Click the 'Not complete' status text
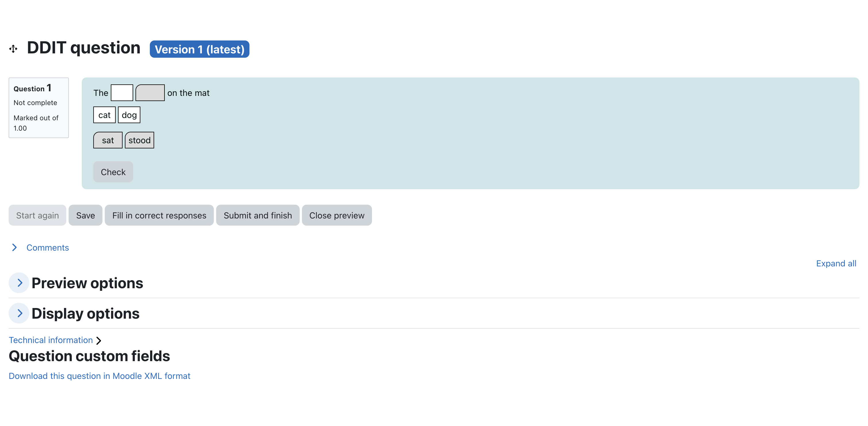The width and height of the screenshot is (868, 426). [35, 103]
